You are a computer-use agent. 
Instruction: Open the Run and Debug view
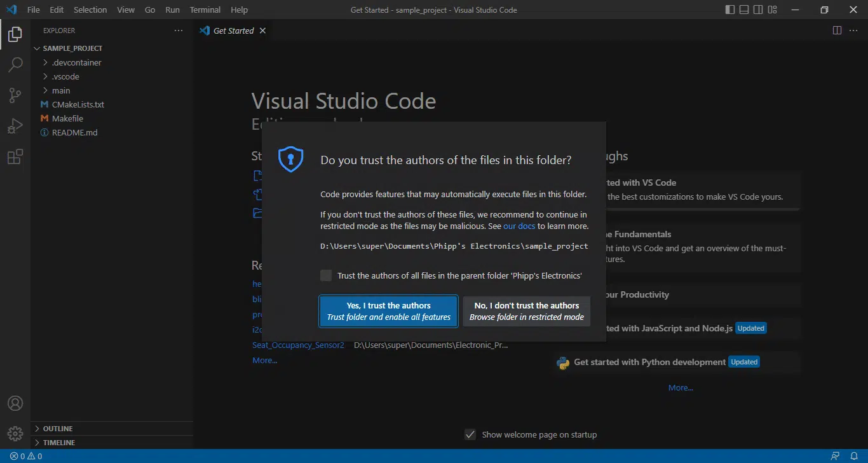15,126
